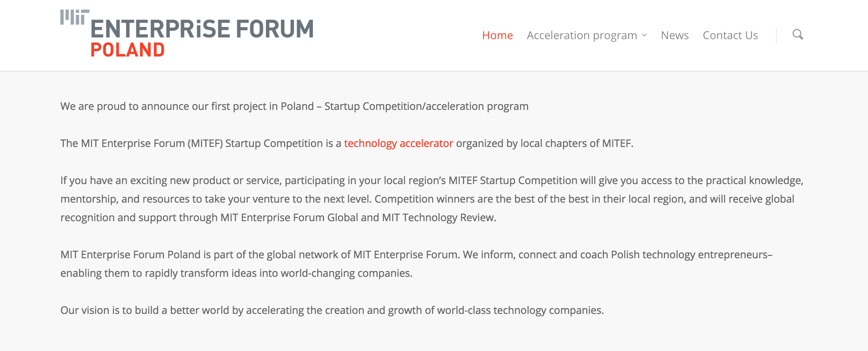Open the News page
The image size is (868, 351).
[x=675, y=35]
